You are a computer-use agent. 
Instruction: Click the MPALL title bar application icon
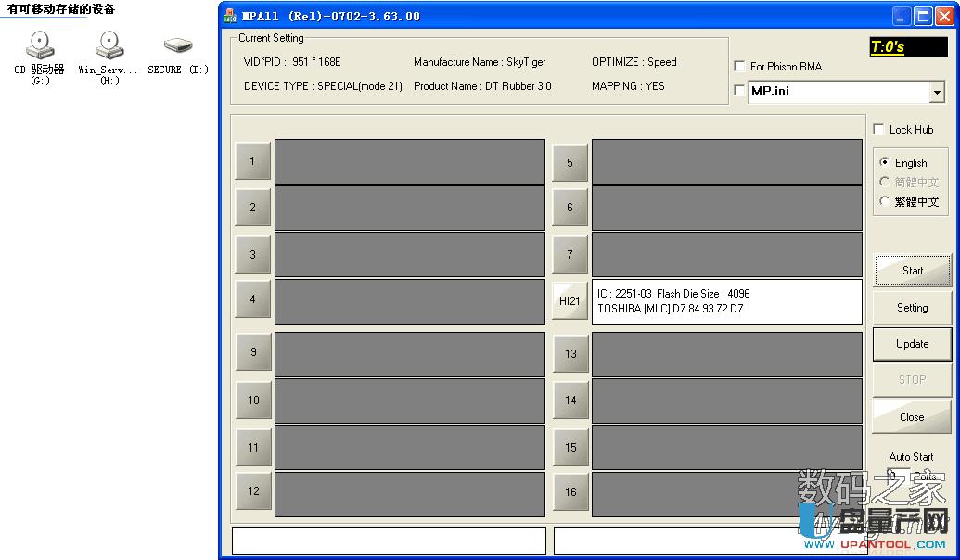coord(229,15)
